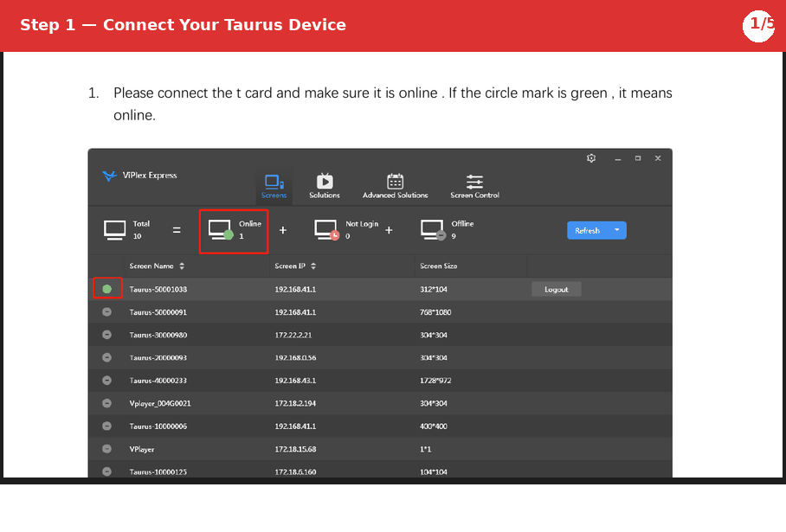
Task: Click screen size 1728*972
Action: (x=435, y=381)
